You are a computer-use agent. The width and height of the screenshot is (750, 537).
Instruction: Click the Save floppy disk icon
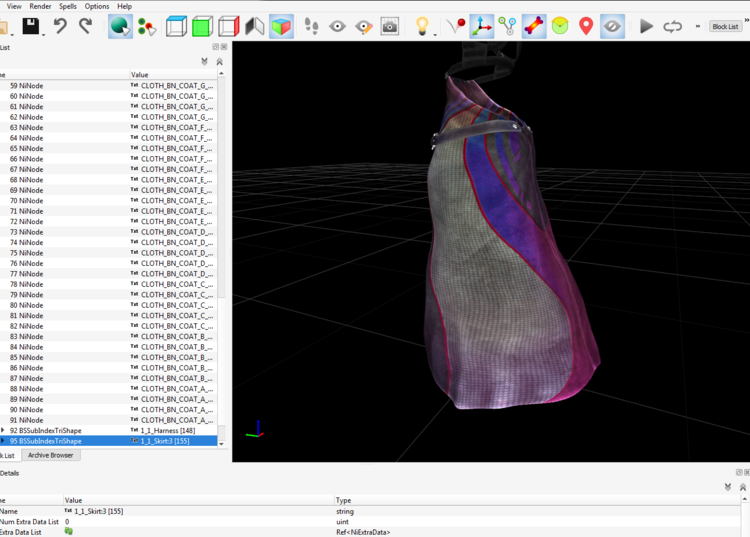[x=31, y=26]
